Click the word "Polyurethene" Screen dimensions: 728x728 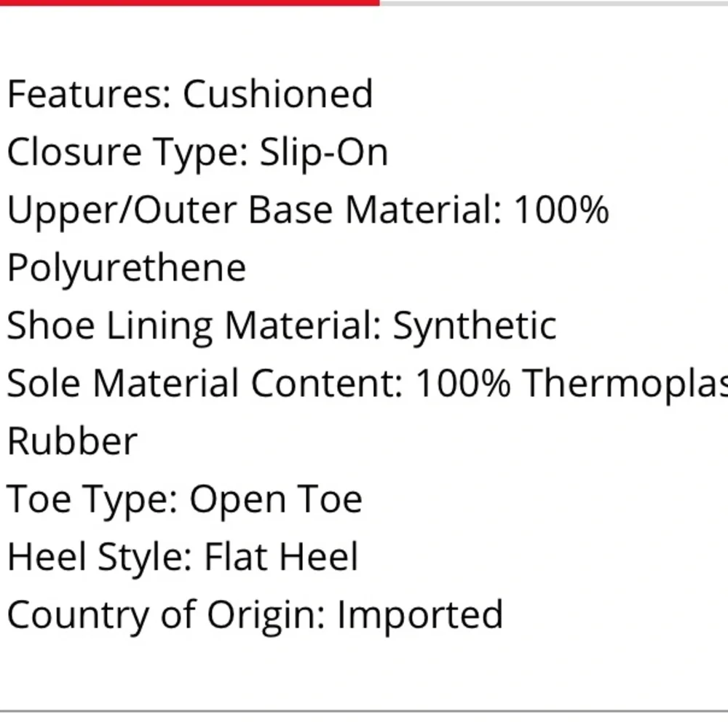click(127, 268)
